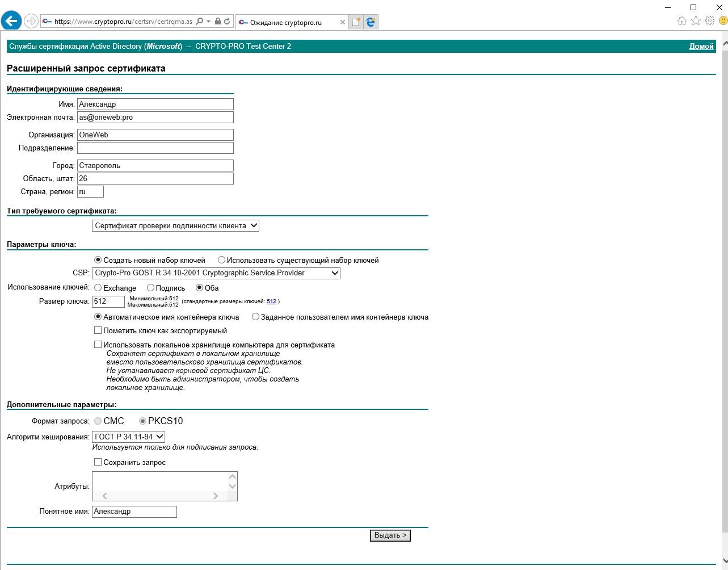Click the forward navigation arrow
Image resolution: width=728 pixels, height=570 pixels.
click(31, 22)
